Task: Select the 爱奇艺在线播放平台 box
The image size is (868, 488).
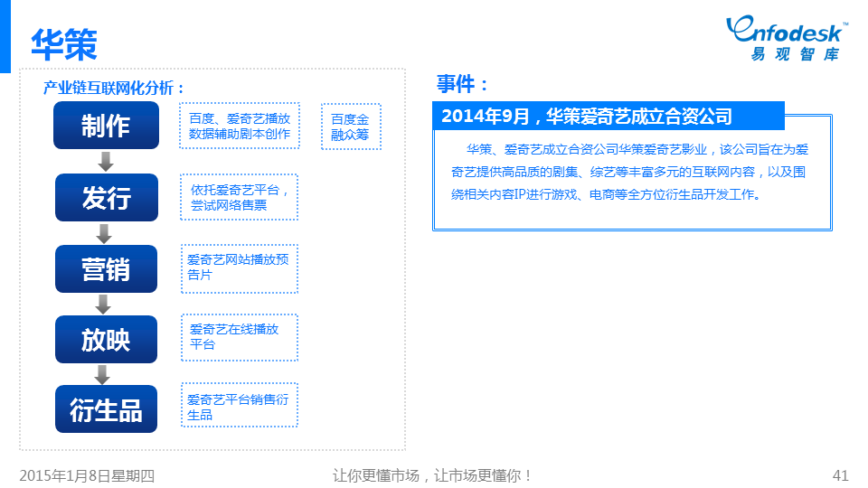Action: pos(239,338)
